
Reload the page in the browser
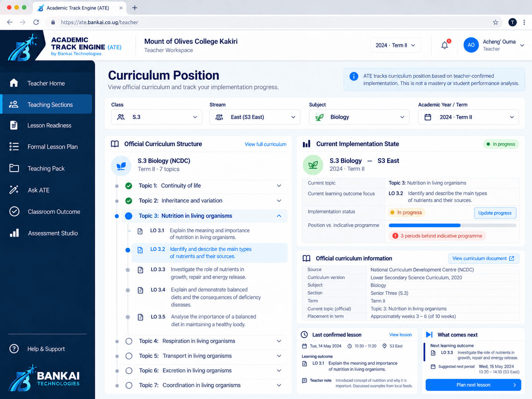(x=36, y=22)
